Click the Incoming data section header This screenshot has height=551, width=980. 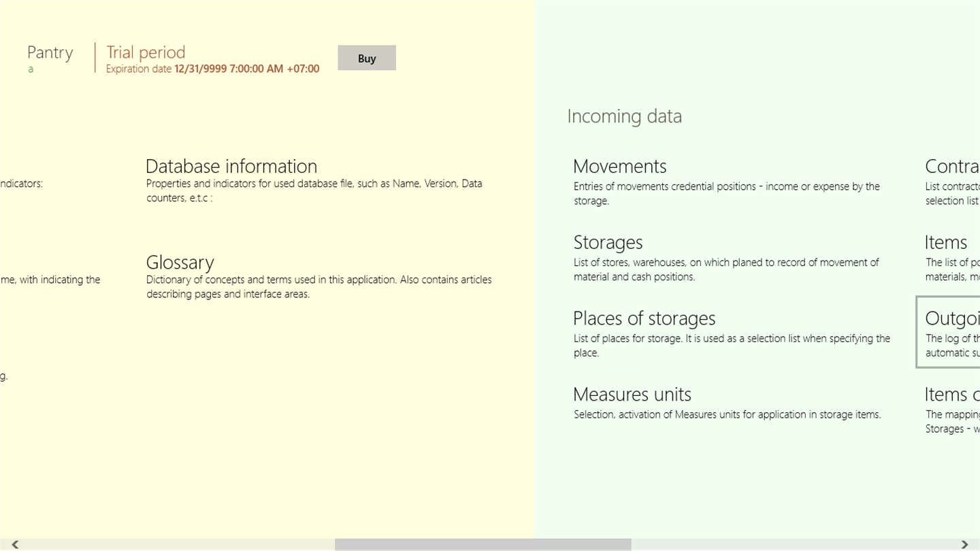(x=624, y=116)
